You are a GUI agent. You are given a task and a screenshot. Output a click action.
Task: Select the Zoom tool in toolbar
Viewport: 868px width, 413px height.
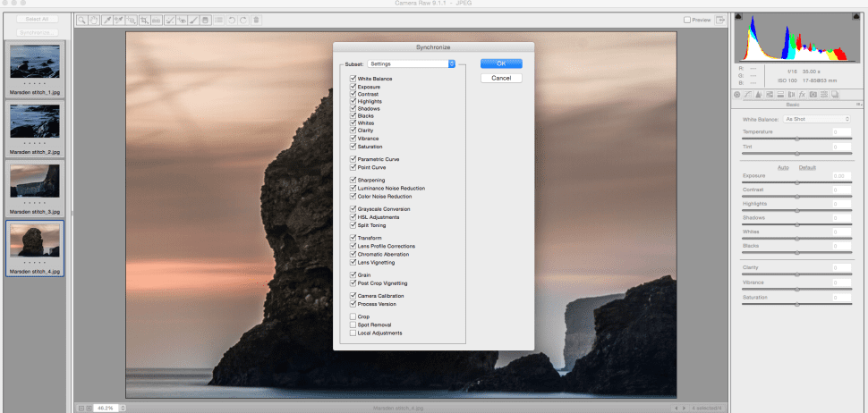point(81,20)
